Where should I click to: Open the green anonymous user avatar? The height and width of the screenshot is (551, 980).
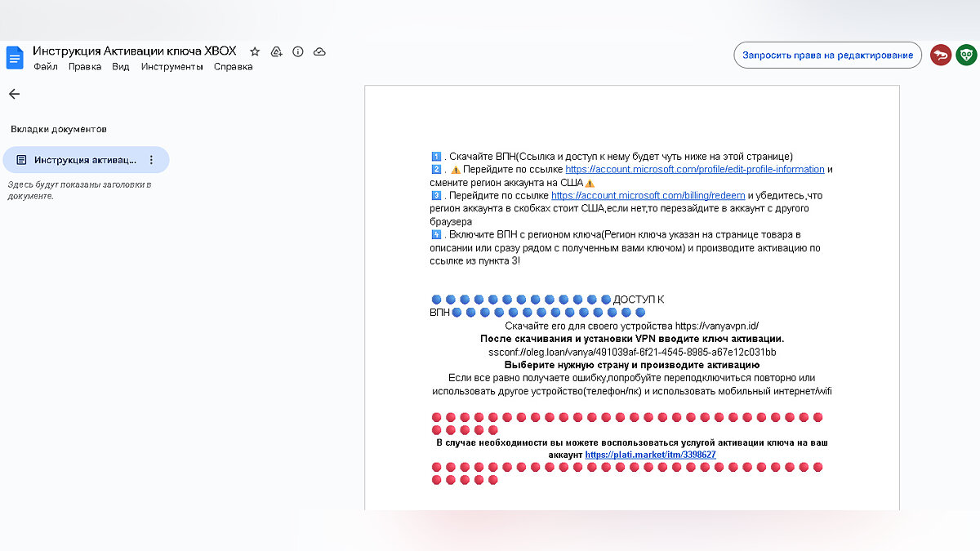tap(966, 56)
